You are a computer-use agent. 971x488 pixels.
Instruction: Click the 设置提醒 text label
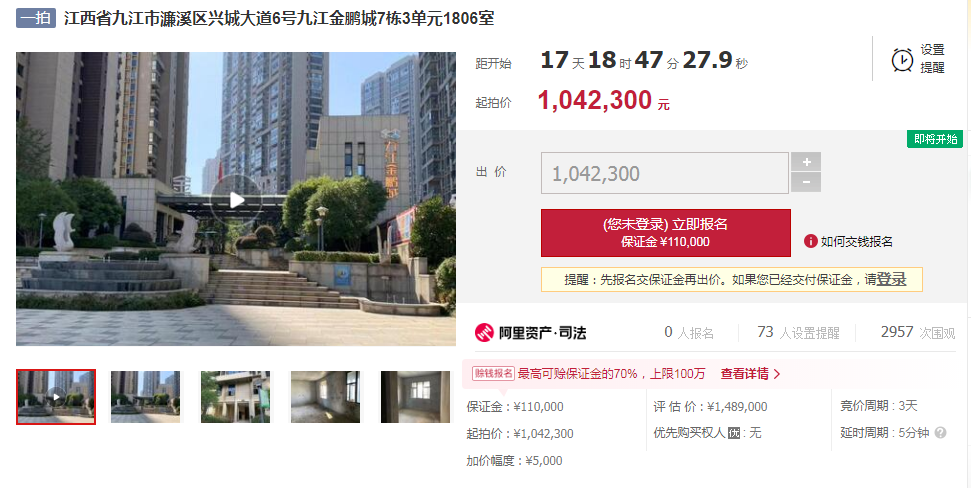pos(932,59)
